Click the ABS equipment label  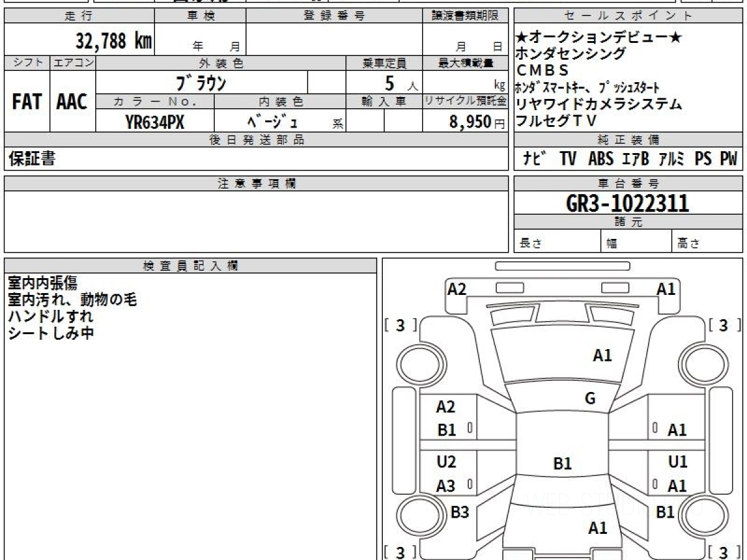[600, 159]
